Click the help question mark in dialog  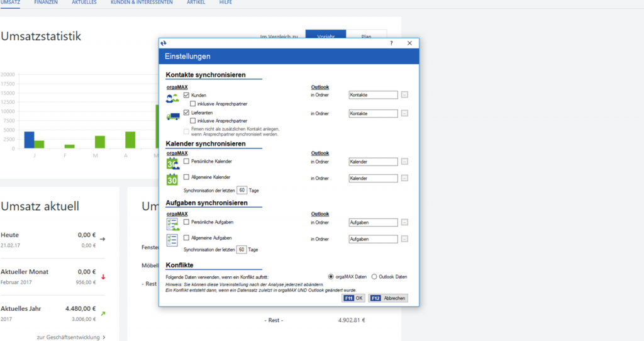pos(391,43)
